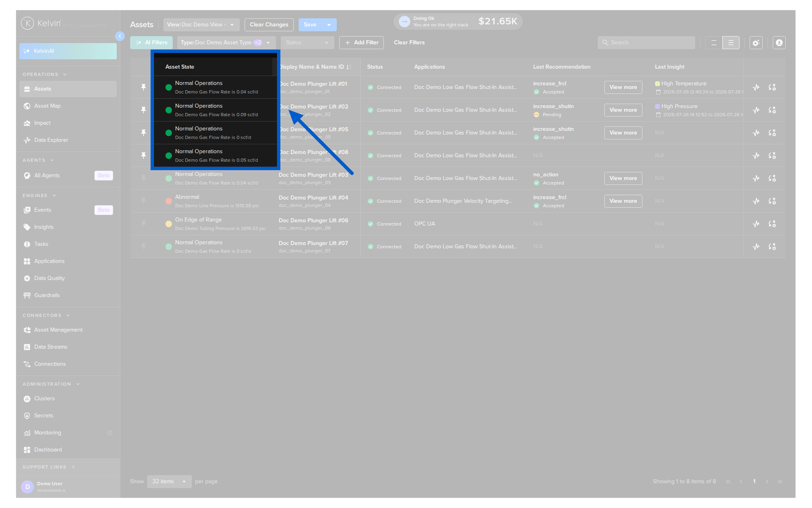Open the waveform icon for Plunger Lift #07
This screenshot has width=812, height=508.
pos(756,247)
